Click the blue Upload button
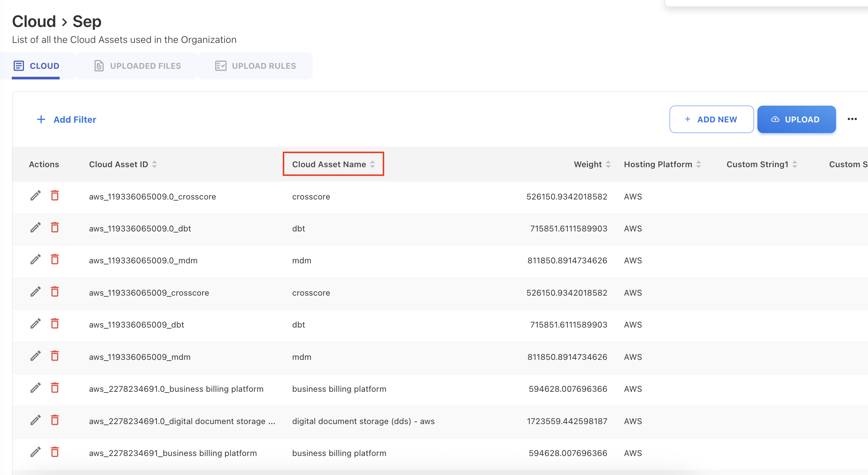Image resolution: width=868 pixels, height=475 pixels. click(796, 119)
